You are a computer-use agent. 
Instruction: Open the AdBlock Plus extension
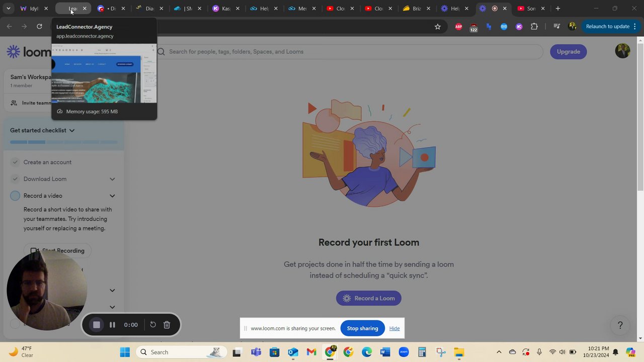tap(458, 27)
